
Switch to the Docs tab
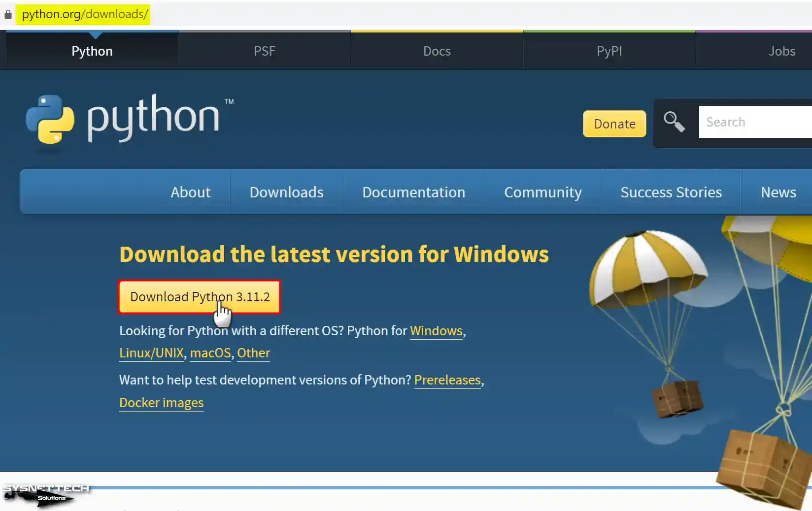(437, 51)
